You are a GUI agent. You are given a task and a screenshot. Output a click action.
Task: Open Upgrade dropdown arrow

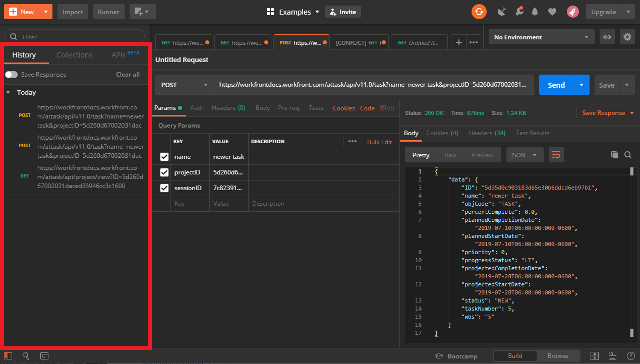[x=628, y=12]
